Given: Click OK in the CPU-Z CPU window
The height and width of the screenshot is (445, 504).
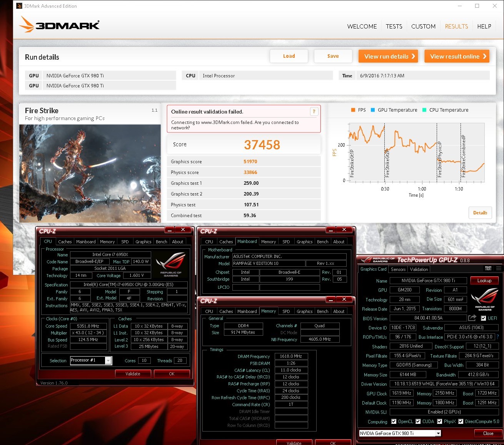Looking at the screenshot, I should [172, 374].
